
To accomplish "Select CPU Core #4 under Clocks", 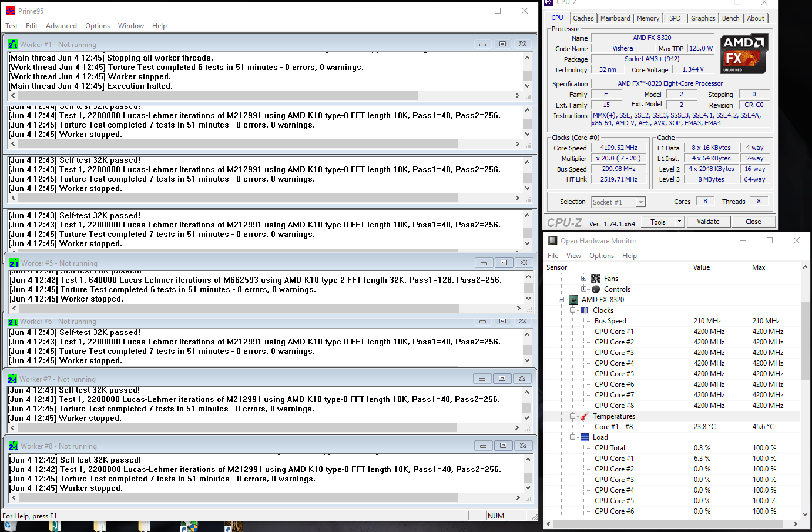I will click(672, 363).
